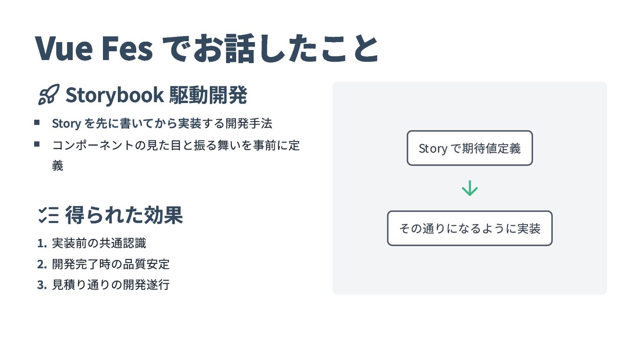644x363 pixels.
Task: Click the 'その通りになるように実装' box
Action: 470,228
